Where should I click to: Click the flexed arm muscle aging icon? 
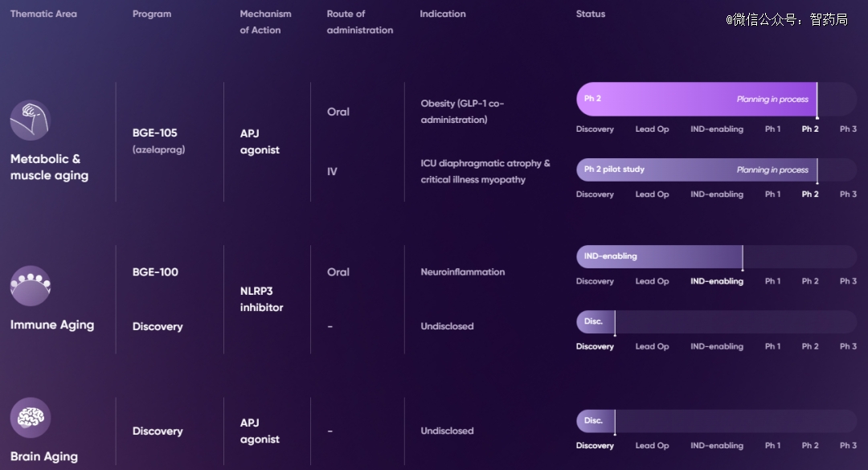coord(31,121)
